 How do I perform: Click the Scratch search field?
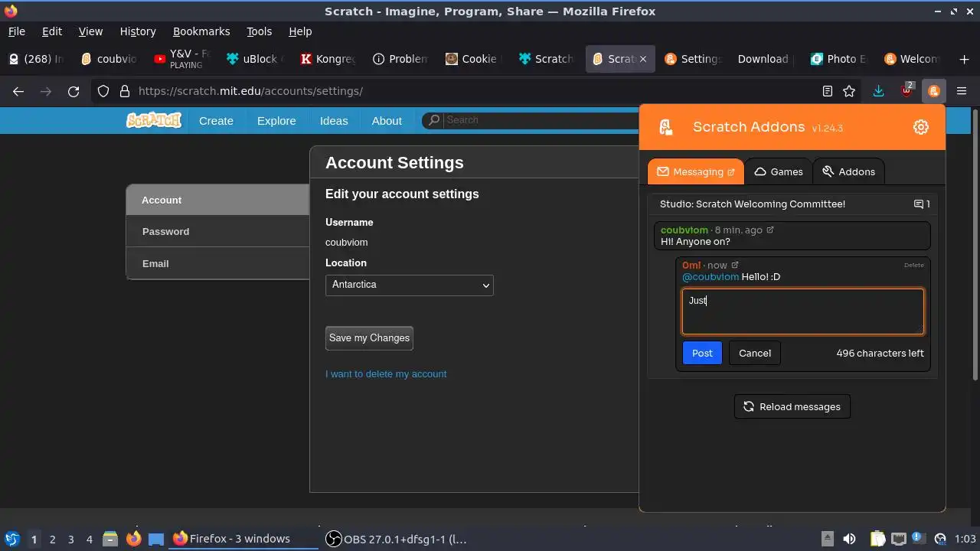[x=540, y=120]
